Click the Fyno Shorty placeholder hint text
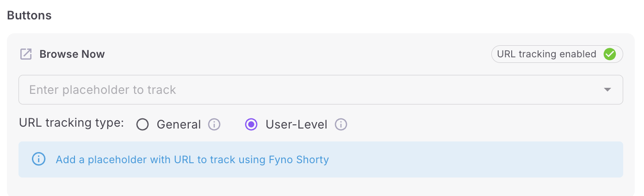This screenshot has height=196, width=644. [x=192, y=160]
